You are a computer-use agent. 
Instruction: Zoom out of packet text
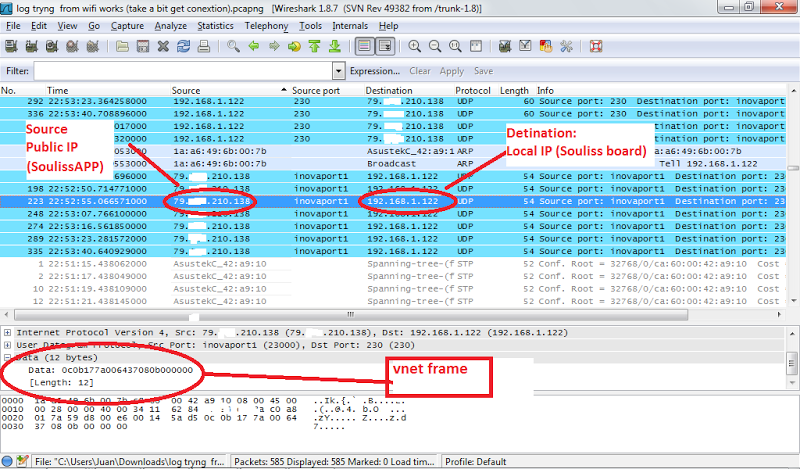[435, 46]
